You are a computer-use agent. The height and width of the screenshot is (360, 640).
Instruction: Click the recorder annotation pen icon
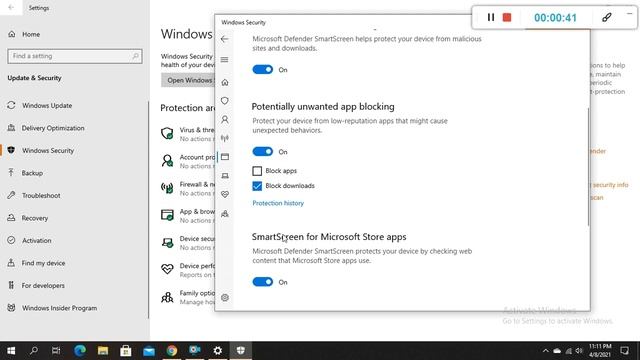[x=607, y=17]
